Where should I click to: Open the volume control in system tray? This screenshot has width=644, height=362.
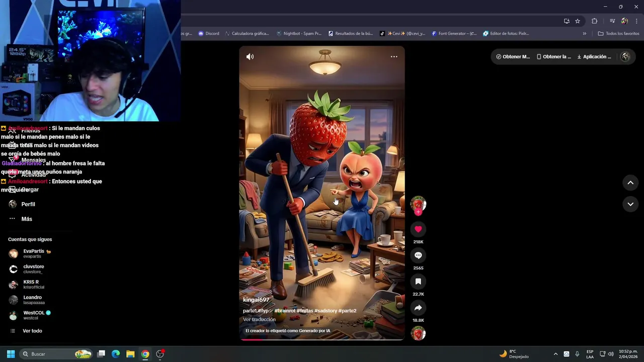click(x=611, y=354)
